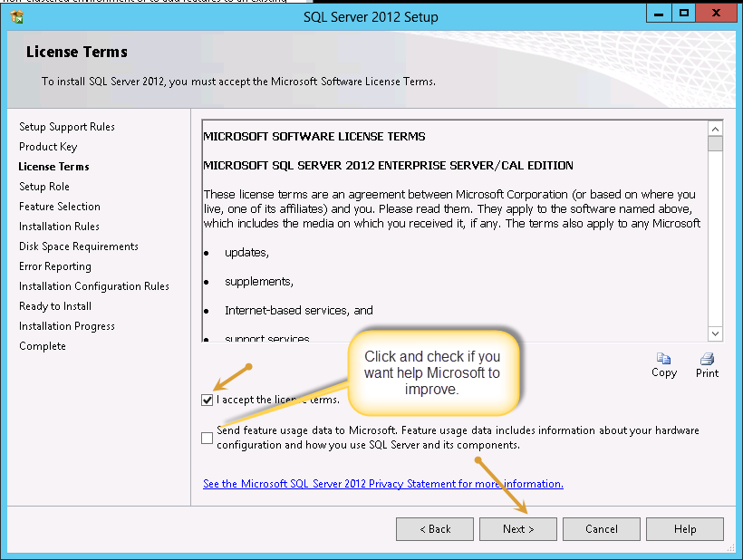Go to the Feature Selection step

pos(59,206)
